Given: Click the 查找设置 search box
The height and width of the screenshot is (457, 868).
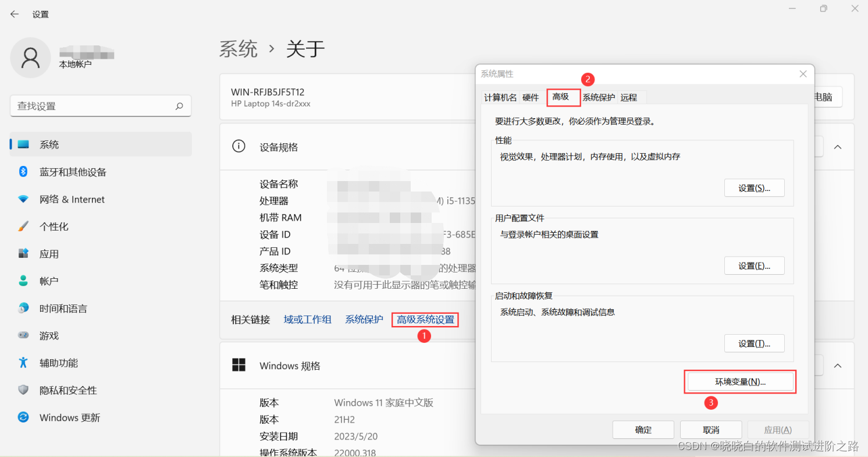Looking at the screenshot, I should coord(100,106).
